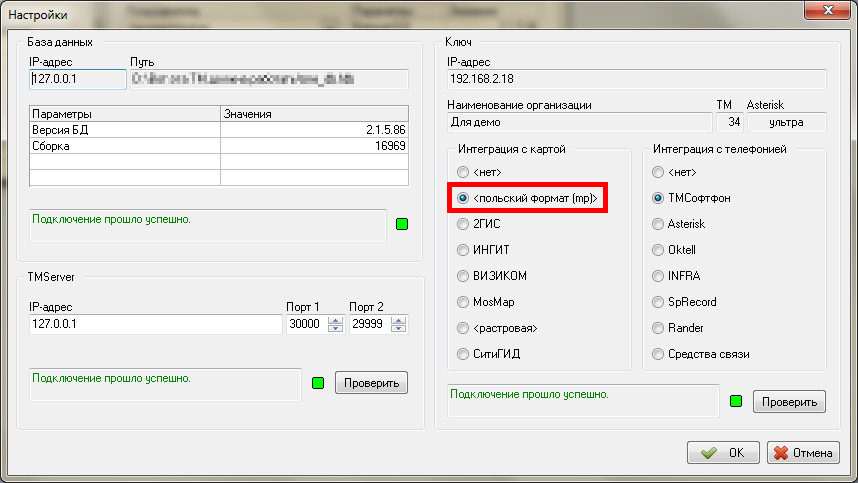Decrease Порт 1 value with down arrow

tap(334, 329)
